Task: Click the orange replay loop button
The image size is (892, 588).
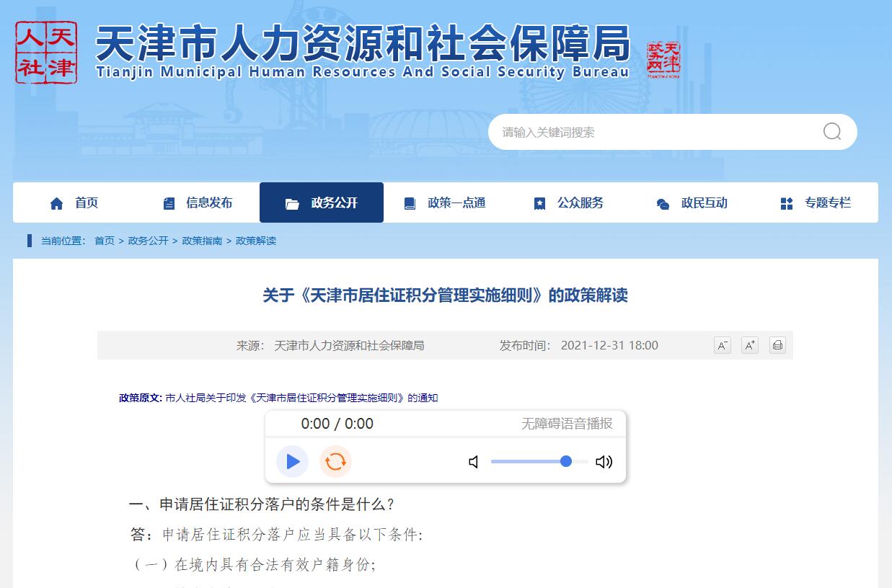Action: coord(335,461)
